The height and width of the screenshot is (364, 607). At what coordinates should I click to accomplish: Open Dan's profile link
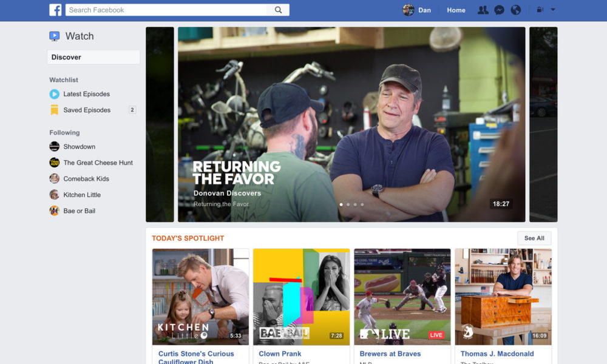[417, 10]
